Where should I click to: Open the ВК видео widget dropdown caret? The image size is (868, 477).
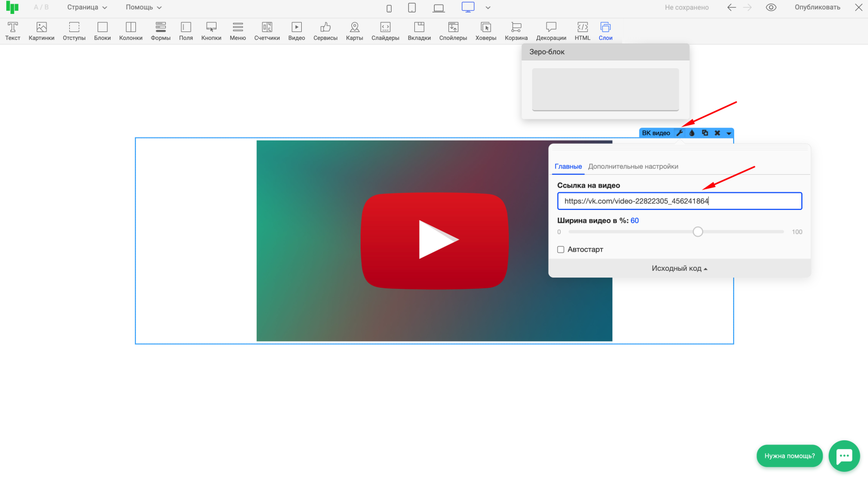click(x=729, y=133)
